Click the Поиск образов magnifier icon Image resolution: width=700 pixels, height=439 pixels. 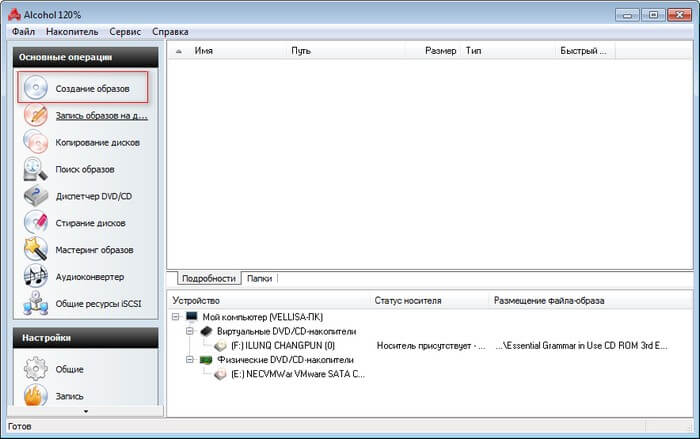36,169
